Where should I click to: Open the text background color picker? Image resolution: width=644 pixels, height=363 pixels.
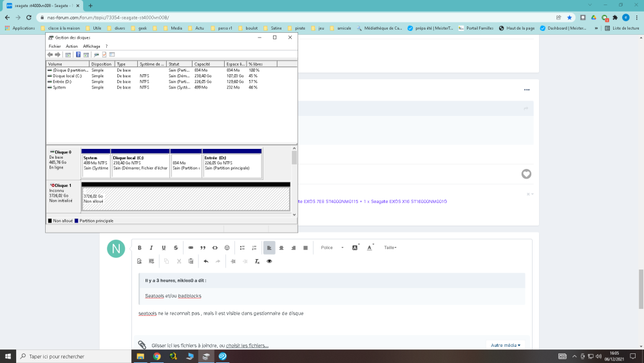tap(355, 248)
